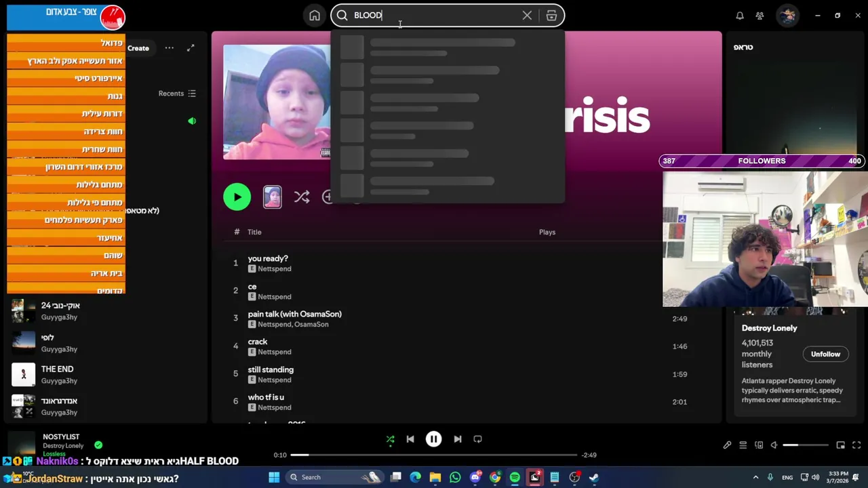
Task: Click the album preview thumbnail next to play
Action: [273, 197]
